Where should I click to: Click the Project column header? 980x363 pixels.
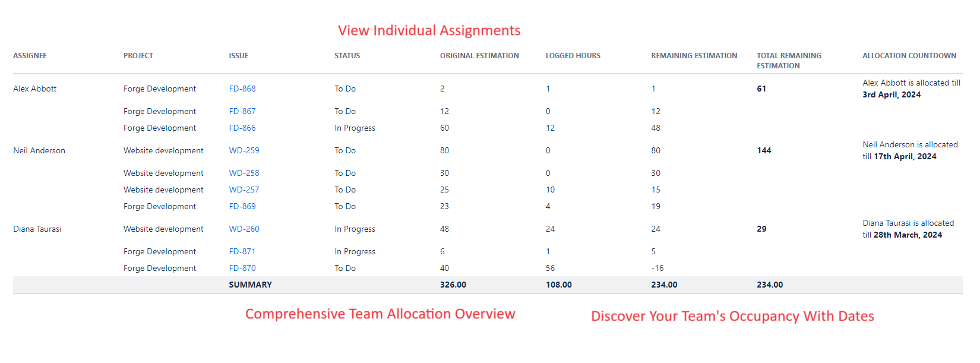click(x=138, y=56)
